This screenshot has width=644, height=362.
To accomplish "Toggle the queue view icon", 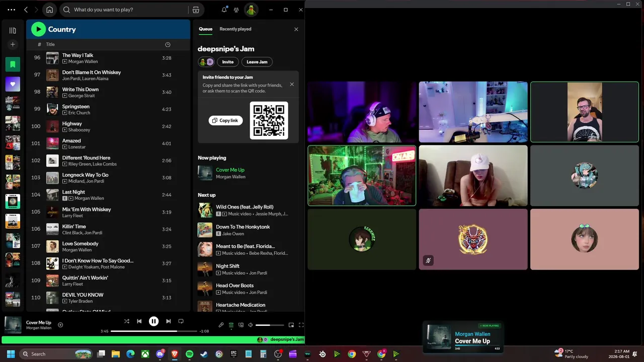I will click(x=231, y=325).
